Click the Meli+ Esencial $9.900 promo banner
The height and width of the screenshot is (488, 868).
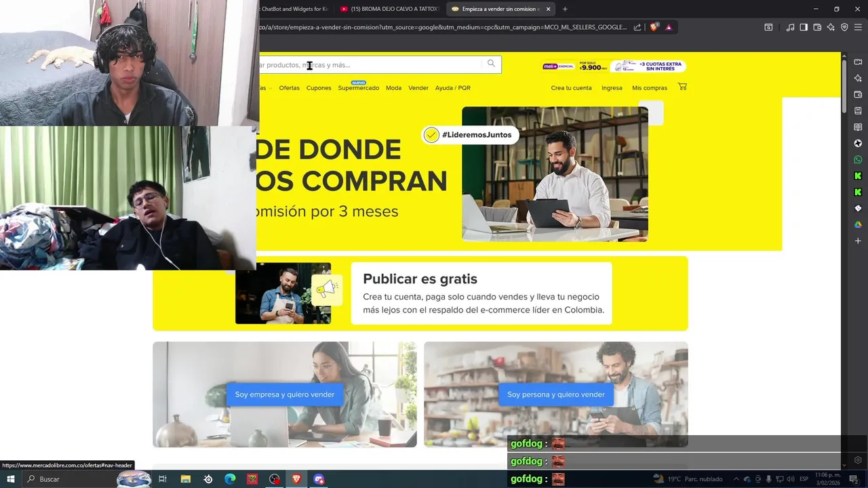point(574,66)
